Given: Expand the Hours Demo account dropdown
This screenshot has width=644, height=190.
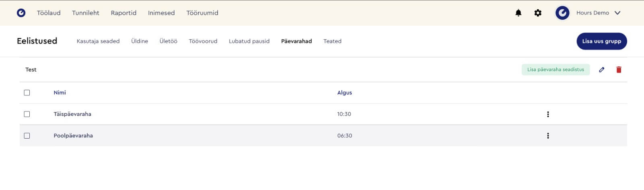Looking at the screenshot, I should point(617,13).
